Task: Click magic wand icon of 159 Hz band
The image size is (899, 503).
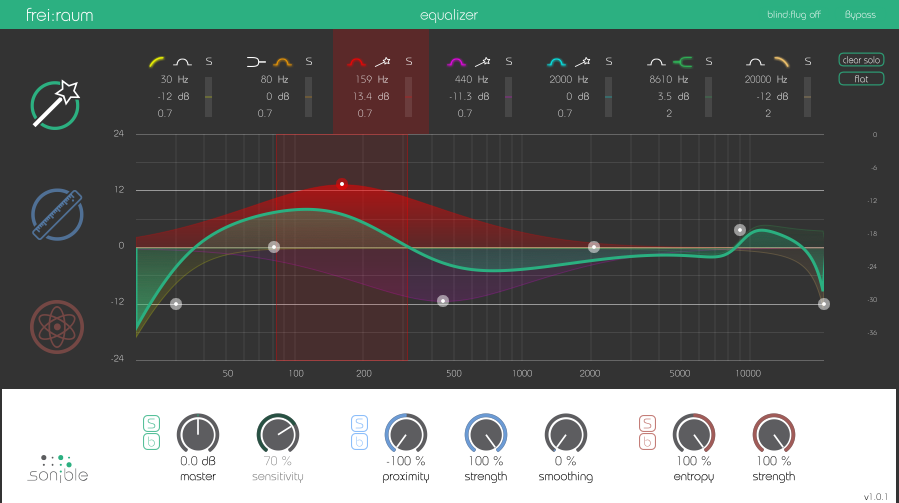Action: tap(383, 61)
